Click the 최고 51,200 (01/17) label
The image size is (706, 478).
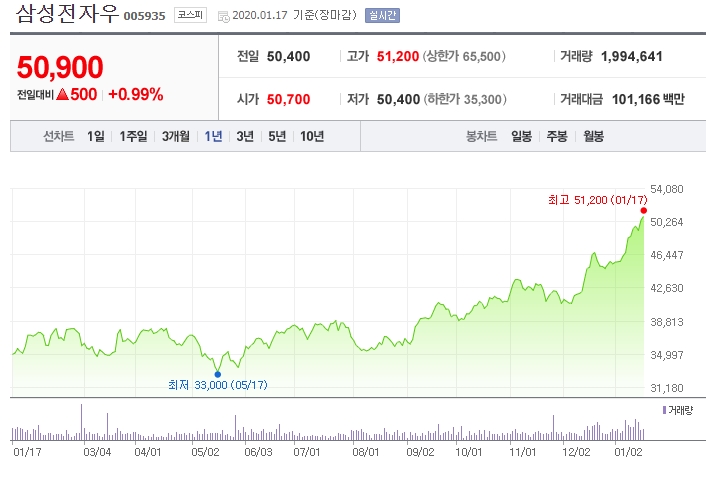597,200
